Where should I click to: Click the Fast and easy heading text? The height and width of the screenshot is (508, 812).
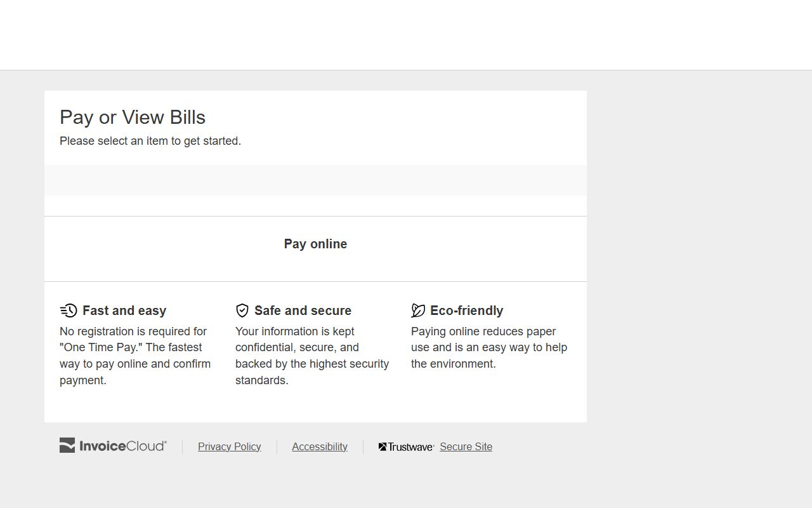[124, 311]
